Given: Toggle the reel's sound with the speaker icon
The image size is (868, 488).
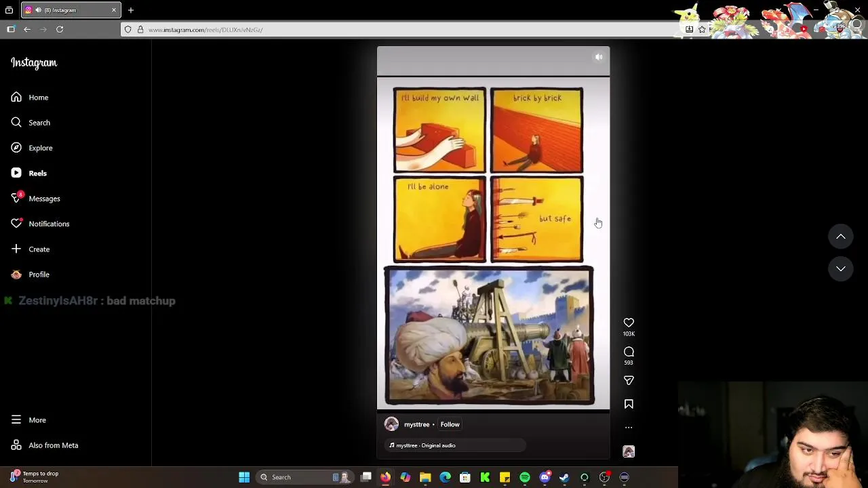Looking at the screenshot, I should (599, 58).
